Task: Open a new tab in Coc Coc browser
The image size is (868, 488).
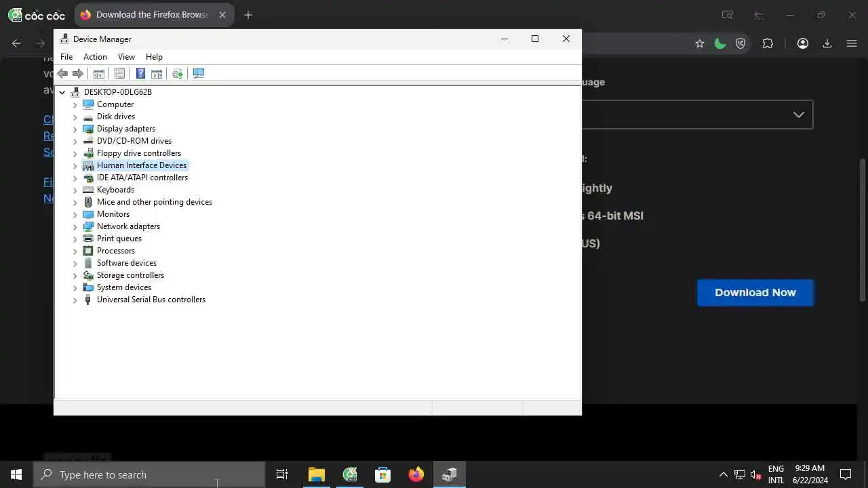Action: point(248,15)
